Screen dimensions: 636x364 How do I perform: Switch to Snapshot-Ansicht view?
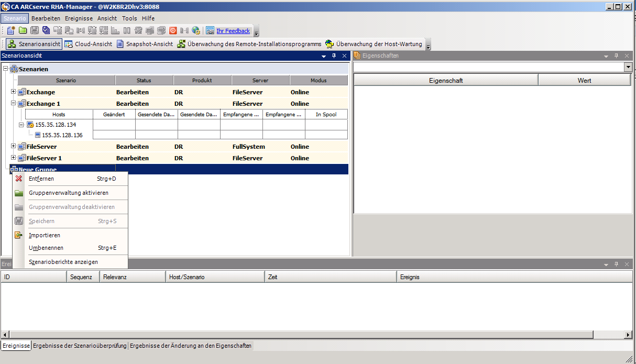[145, 44]
